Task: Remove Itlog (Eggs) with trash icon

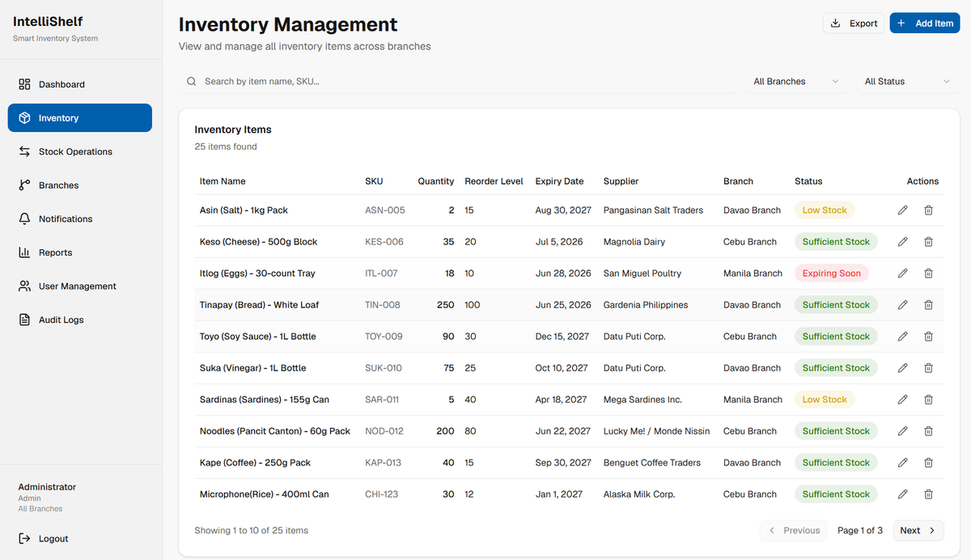Action: pos(928,274)
